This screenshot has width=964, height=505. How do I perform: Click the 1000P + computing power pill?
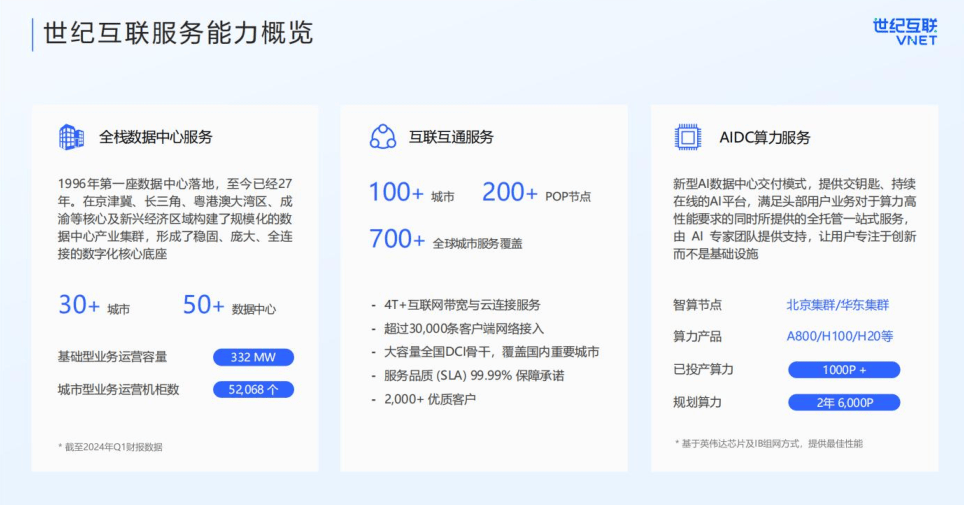[843, 370]
